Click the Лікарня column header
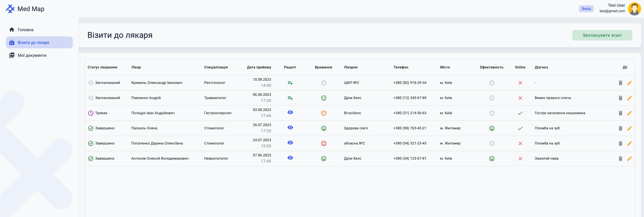 [351, 67]
